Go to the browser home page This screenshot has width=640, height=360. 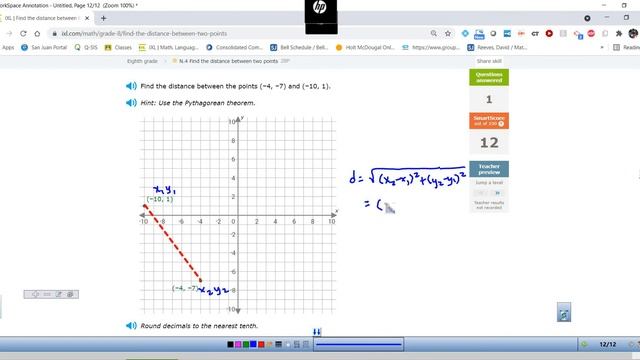click(37, 33)
